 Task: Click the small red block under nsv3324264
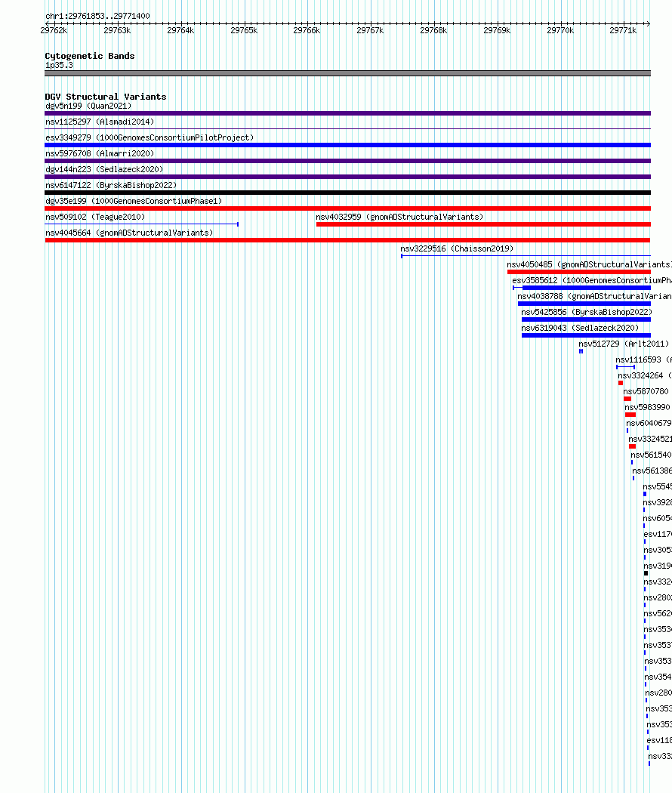point(621,383)
